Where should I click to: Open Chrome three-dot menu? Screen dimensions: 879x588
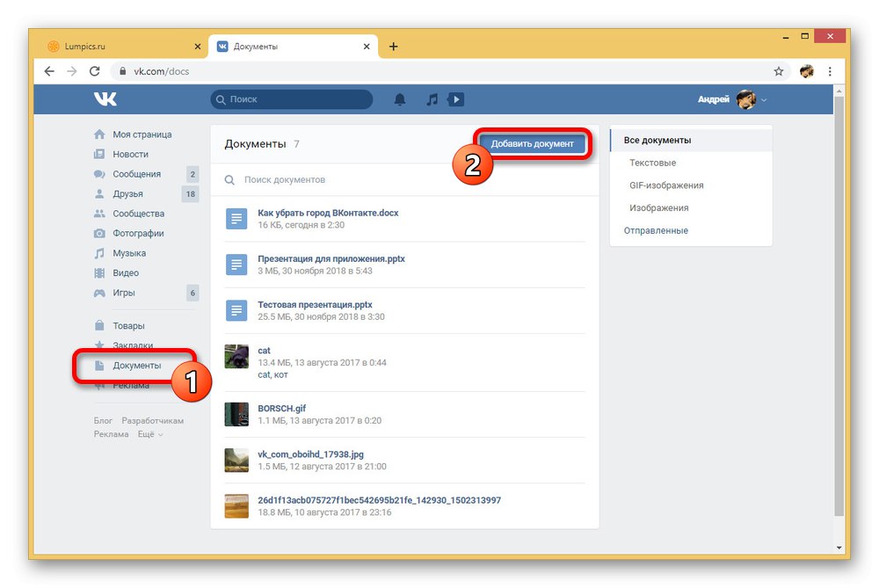tap(830, 71)
